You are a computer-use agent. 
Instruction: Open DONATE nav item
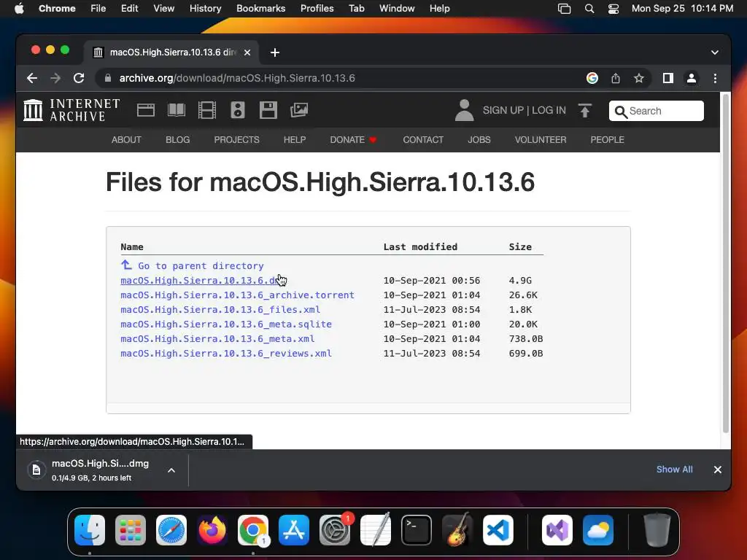[x=353, y=139]
